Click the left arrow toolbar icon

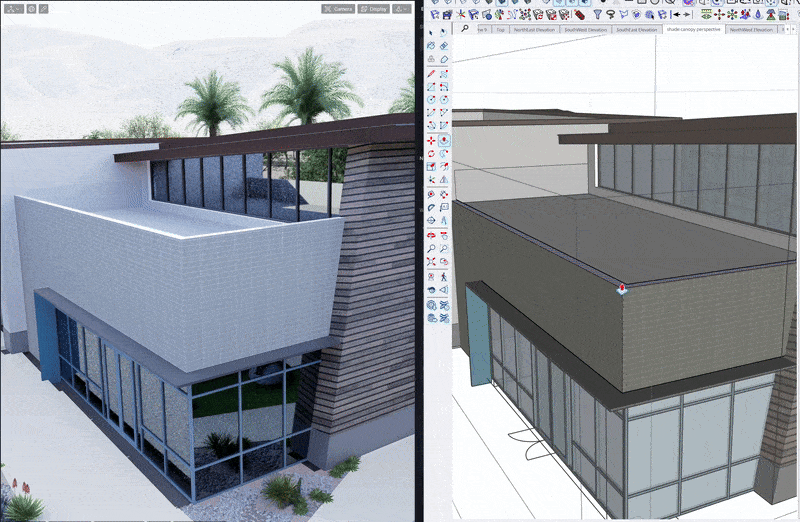[678, 15]
